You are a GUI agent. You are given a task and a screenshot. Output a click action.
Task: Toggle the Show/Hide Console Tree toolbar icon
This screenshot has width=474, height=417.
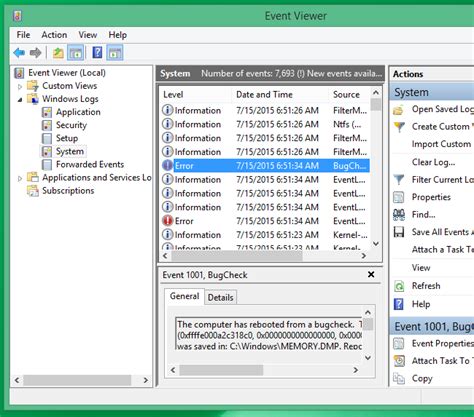point(76,53)
